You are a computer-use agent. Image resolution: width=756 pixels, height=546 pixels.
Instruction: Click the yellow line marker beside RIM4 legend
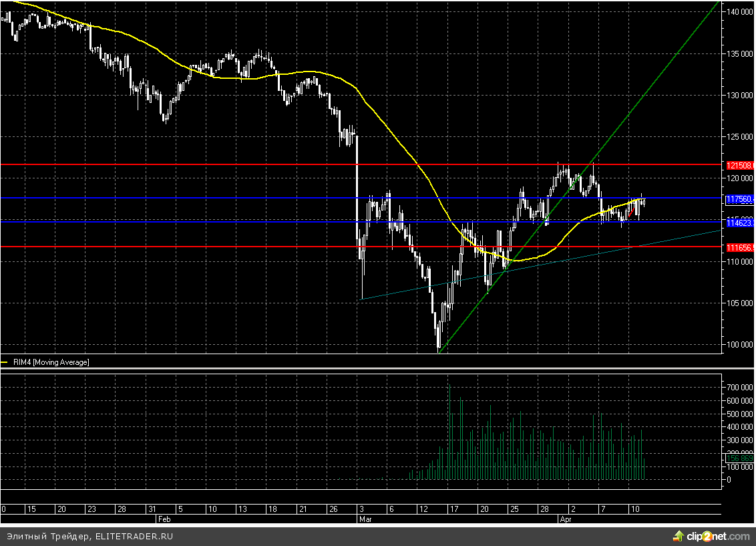pos(6,362)
